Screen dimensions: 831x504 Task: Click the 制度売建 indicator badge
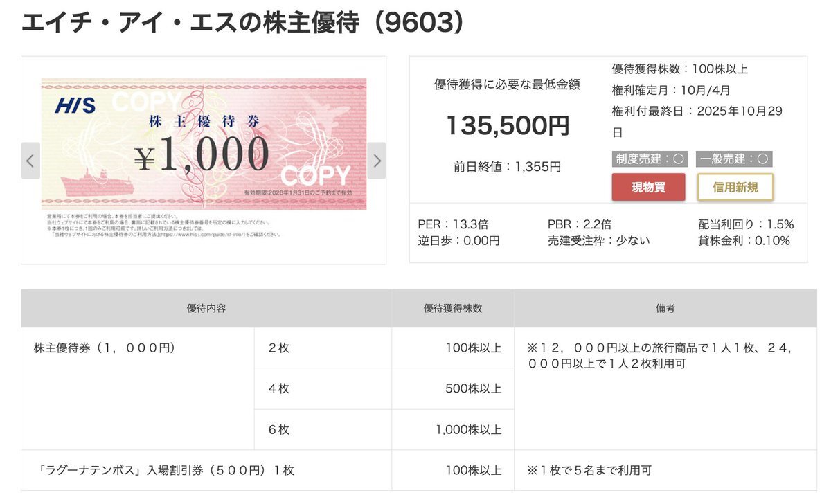click(x=650, y=159)
